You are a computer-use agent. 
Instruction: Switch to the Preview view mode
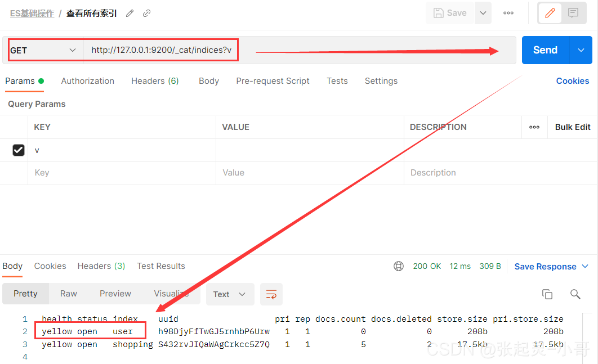click(115, 294)
